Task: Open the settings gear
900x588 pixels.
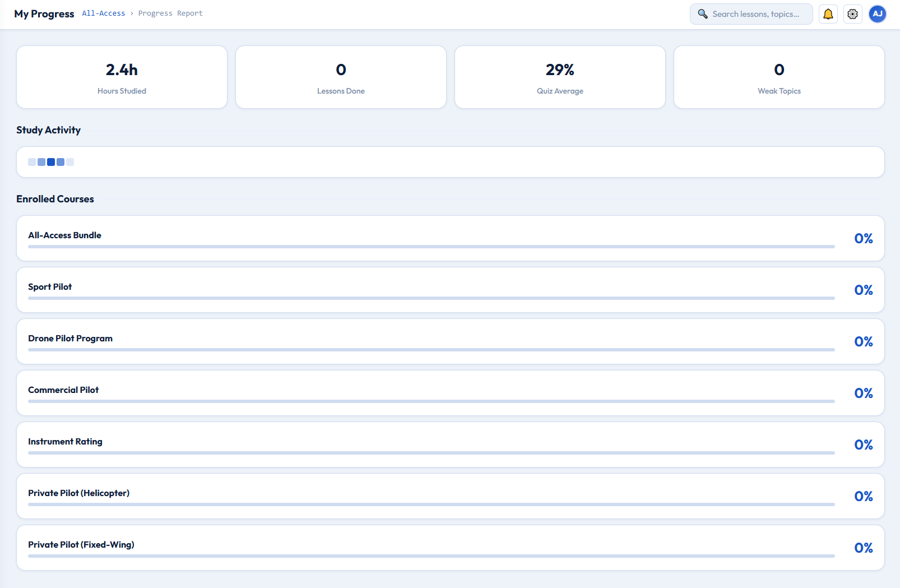Action: pyautogui.click(x=852, y=13)
